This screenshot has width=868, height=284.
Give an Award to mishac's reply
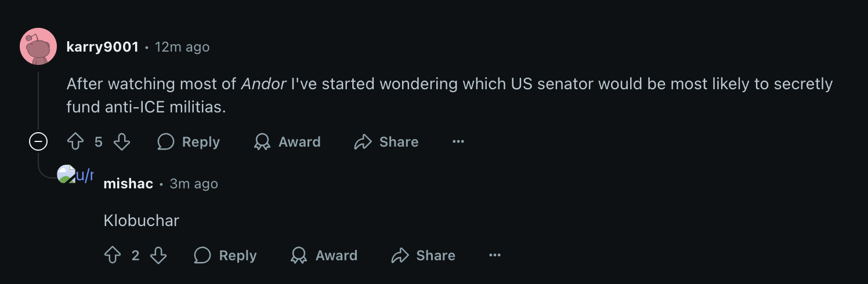pyautogui.click(x=324, y=256)
